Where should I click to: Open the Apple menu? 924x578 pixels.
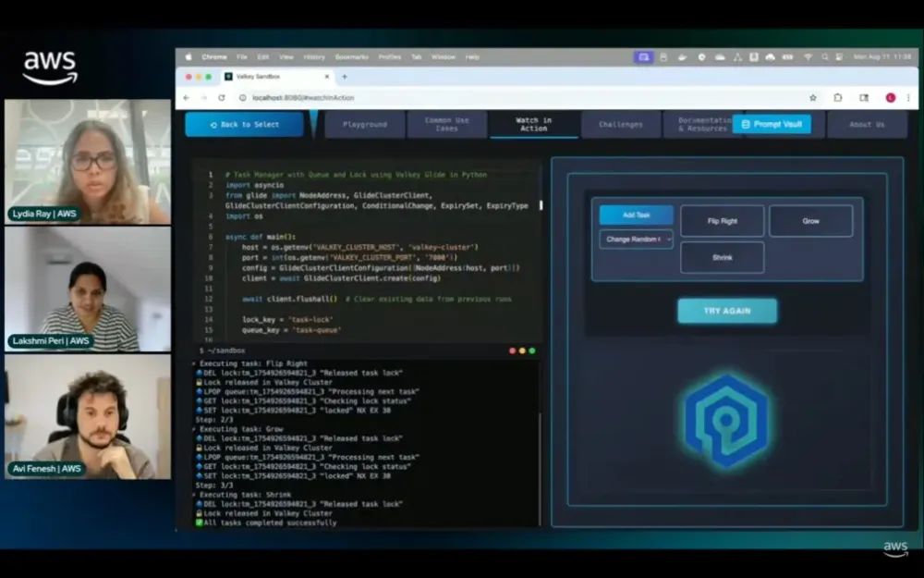point(188,57)
